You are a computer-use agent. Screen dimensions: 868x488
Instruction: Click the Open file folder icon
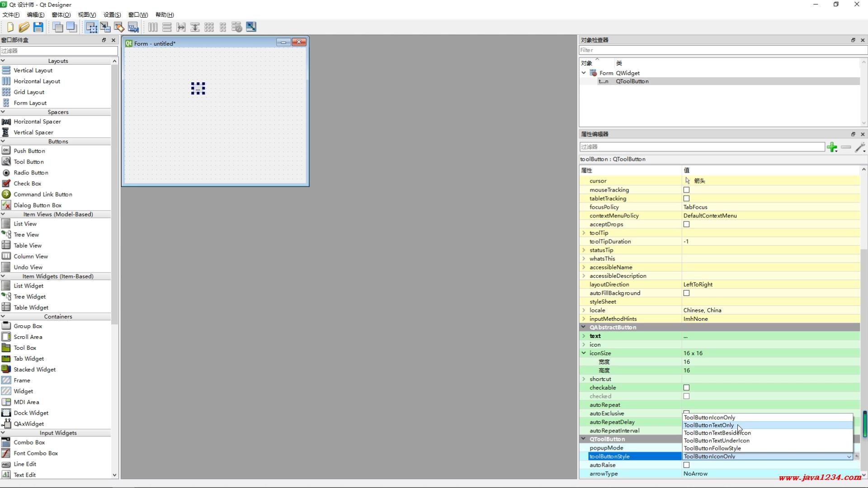pyautogui.click(x=24, y=27)
